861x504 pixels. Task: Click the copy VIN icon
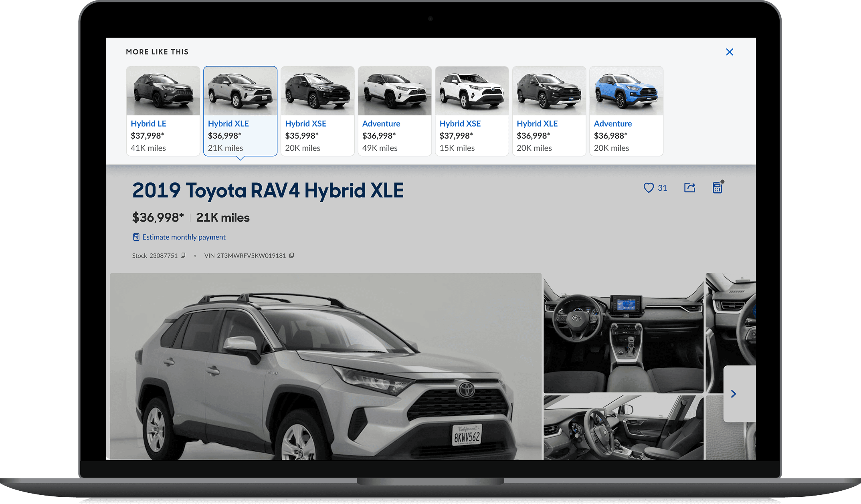(291, 256)
